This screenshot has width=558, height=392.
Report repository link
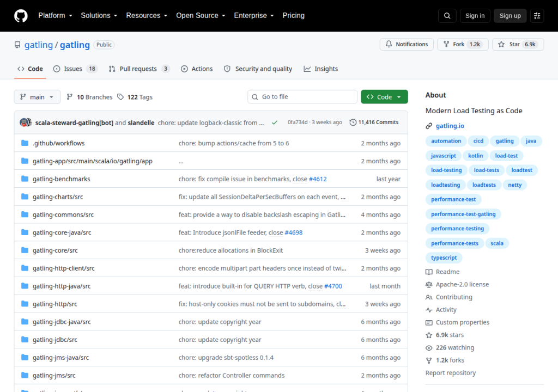451,373
